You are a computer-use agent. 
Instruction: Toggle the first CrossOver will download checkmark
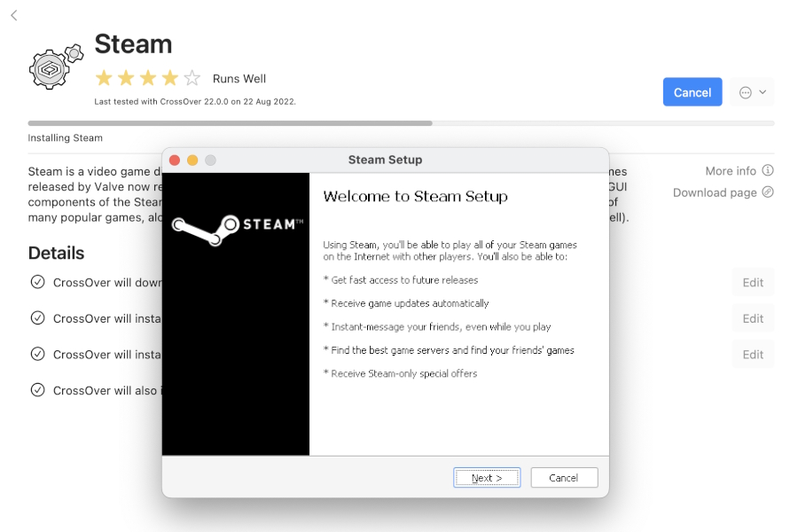point(37,282)
